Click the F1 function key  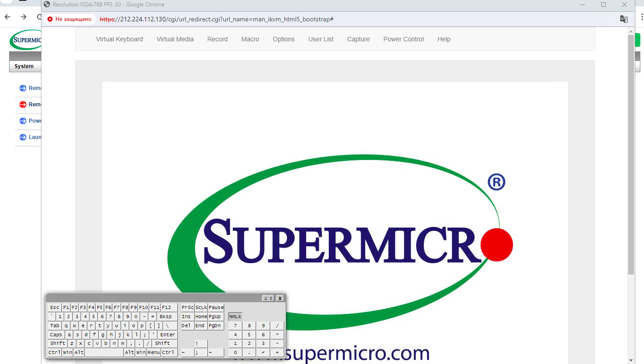pyautogui.click(x=66, y=308)
